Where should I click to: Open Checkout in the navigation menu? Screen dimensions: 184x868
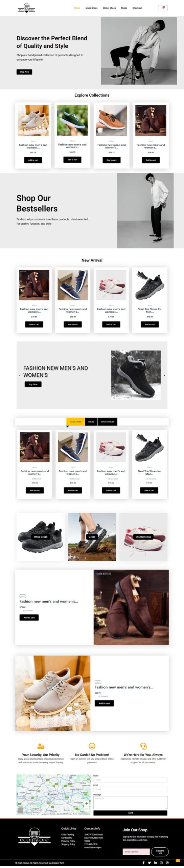click(x=137, y=8)
